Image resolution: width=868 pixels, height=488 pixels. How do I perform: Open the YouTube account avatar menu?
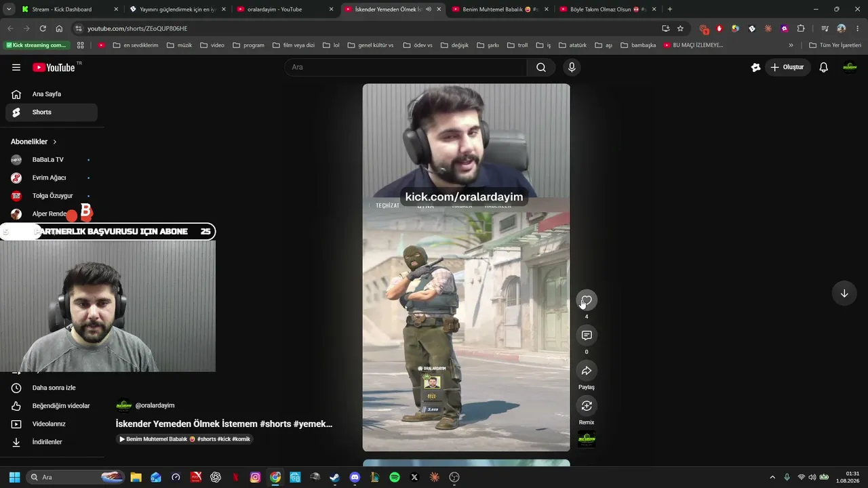click(850, 67)
